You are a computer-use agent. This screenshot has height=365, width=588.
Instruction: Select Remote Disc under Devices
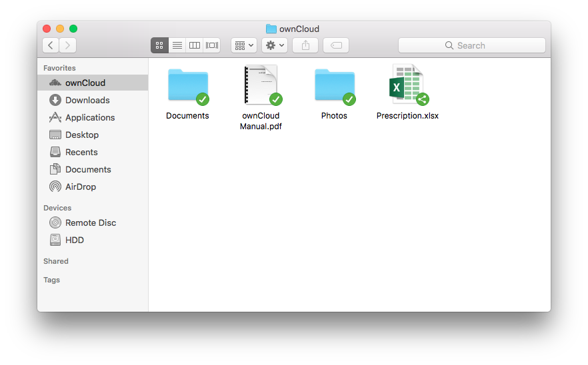tap(93, 222)
